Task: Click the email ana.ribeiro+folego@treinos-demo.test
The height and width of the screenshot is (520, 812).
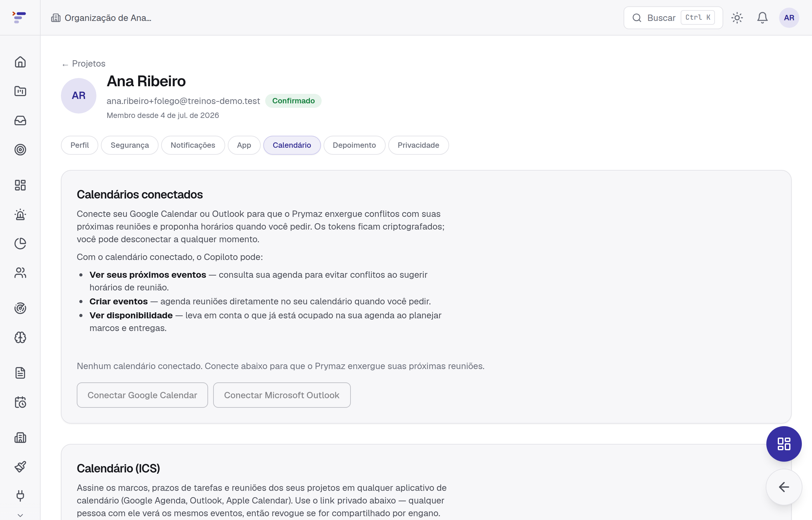Action: coord(183,101)
